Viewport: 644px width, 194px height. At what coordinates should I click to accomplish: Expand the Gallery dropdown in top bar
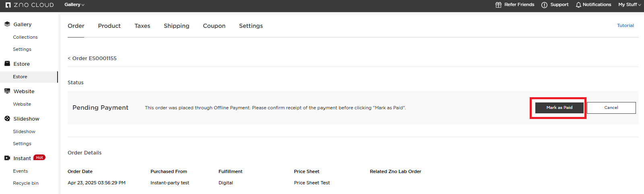click(x=74, y=5)
